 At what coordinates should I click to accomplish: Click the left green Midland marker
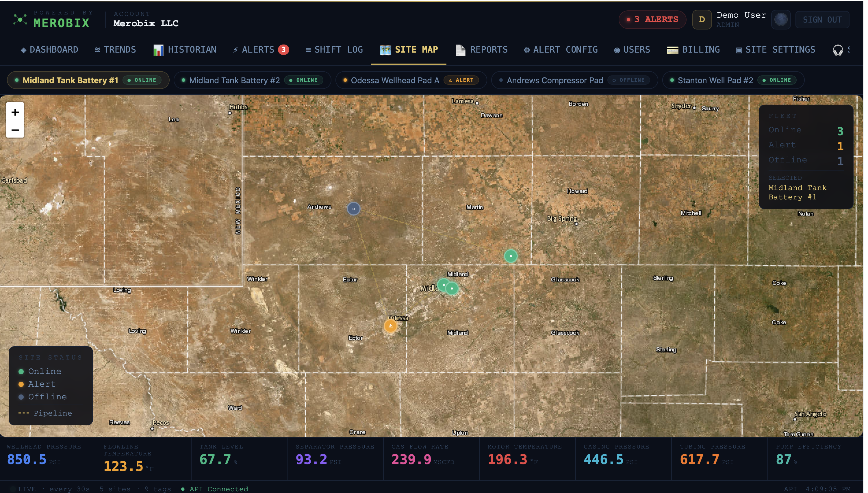[x=443, y=285]
